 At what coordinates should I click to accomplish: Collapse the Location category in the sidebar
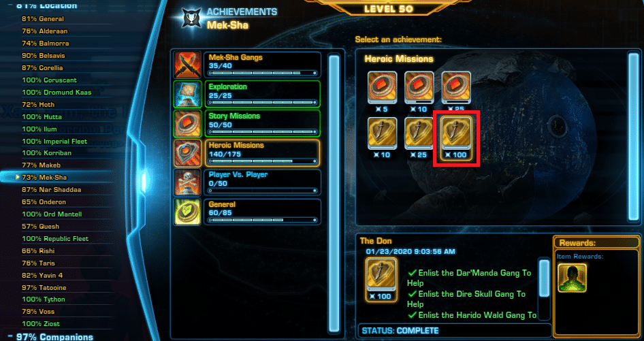point(10,5)
